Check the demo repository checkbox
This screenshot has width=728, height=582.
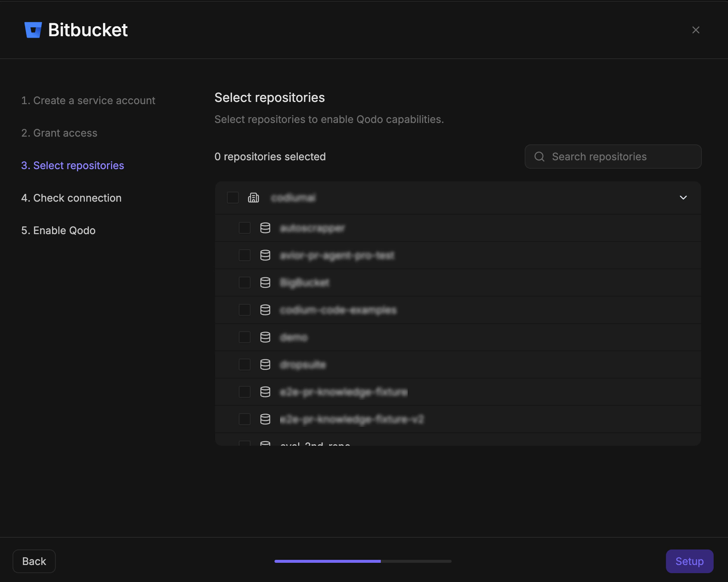244,337
